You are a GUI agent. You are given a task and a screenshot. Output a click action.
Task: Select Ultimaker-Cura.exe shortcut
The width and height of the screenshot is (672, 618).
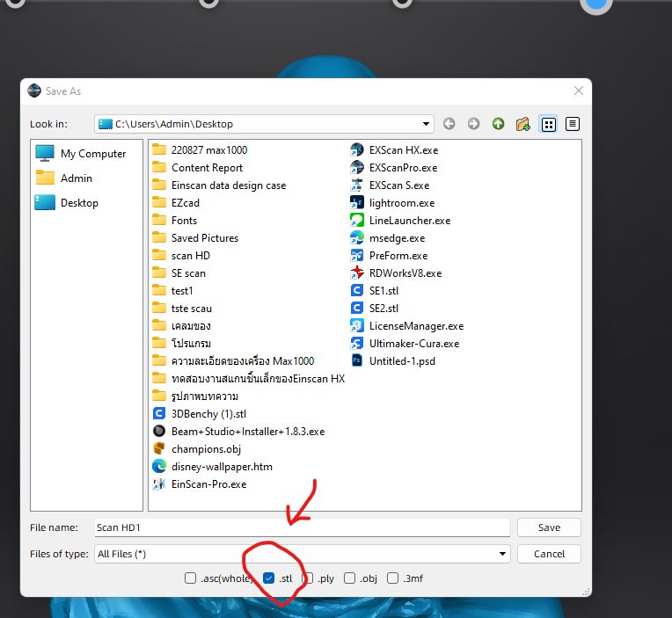tap(405, 344)
